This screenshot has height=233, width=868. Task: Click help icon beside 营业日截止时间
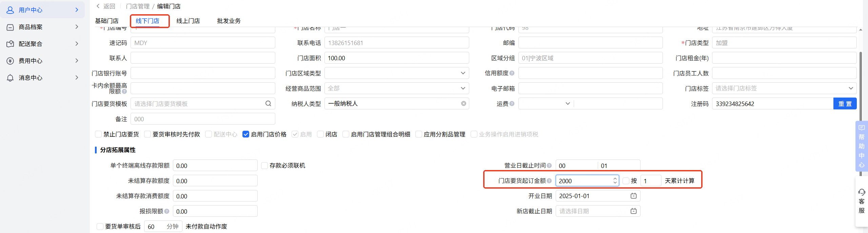[549, 166]
